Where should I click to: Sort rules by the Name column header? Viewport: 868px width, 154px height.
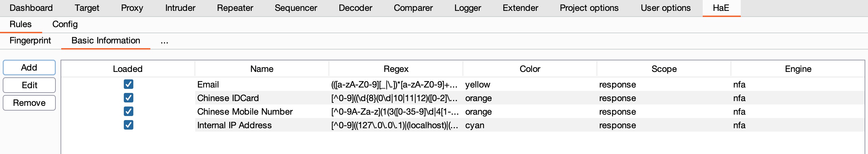tap(262, 69)
